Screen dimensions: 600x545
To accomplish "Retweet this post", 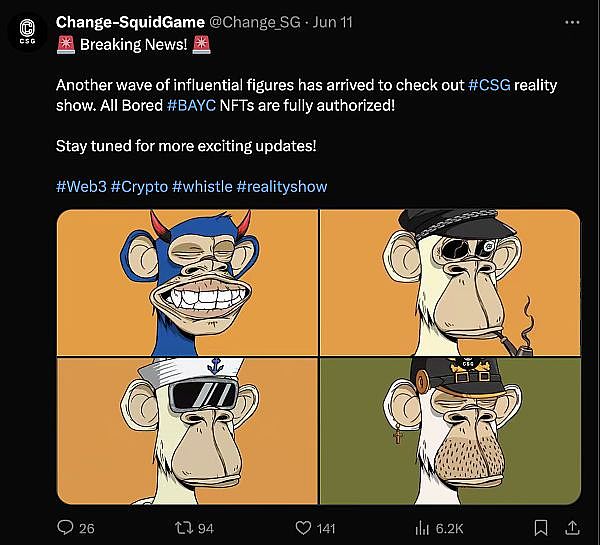I will coord(183,527).
